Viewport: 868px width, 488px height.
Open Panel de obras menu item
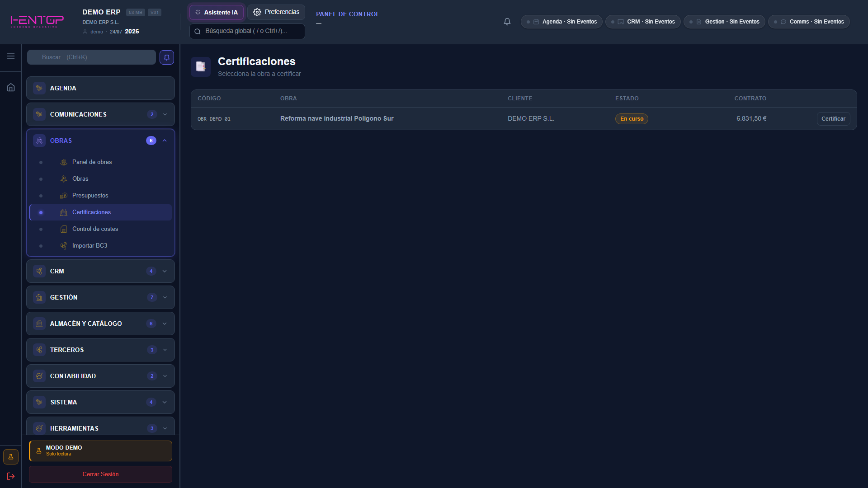tap(101, 162)
